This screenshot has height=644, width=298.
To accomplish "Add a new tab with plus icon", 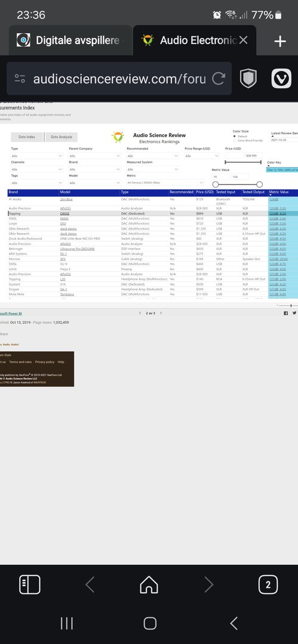I will tap(280, 41).
